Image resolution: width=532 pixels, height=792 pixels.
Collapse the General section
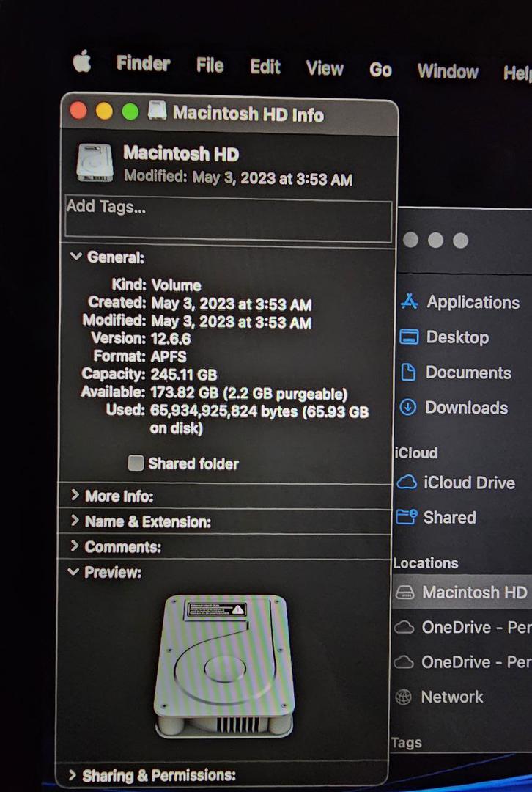[x=75, y=256]
